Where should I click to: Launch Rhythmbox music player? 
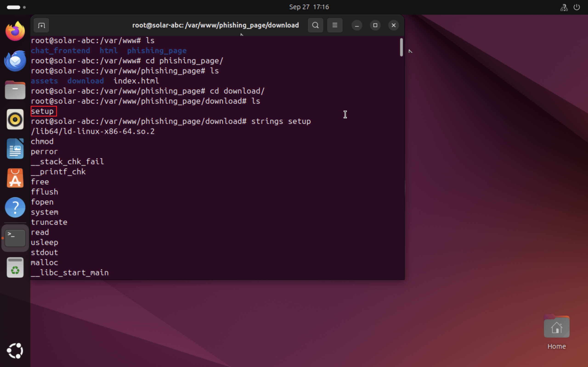(x=15, y=120)
